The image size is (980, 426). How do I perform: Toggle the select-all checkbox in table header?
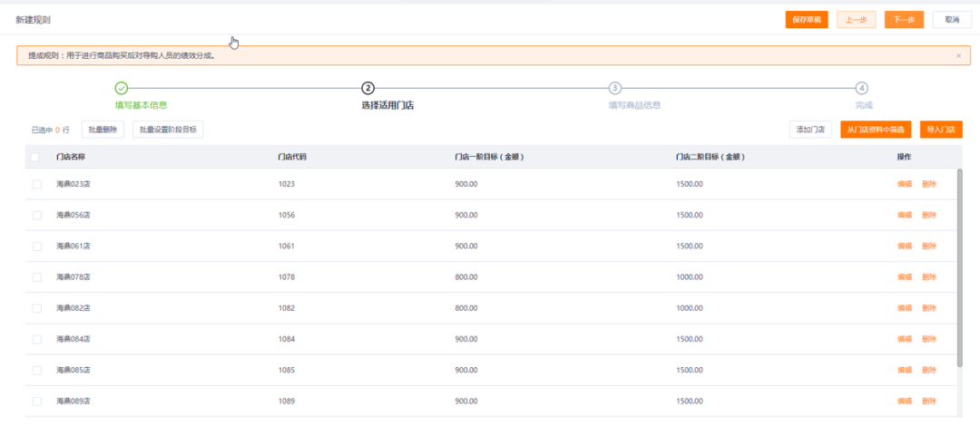pos(35,157)
